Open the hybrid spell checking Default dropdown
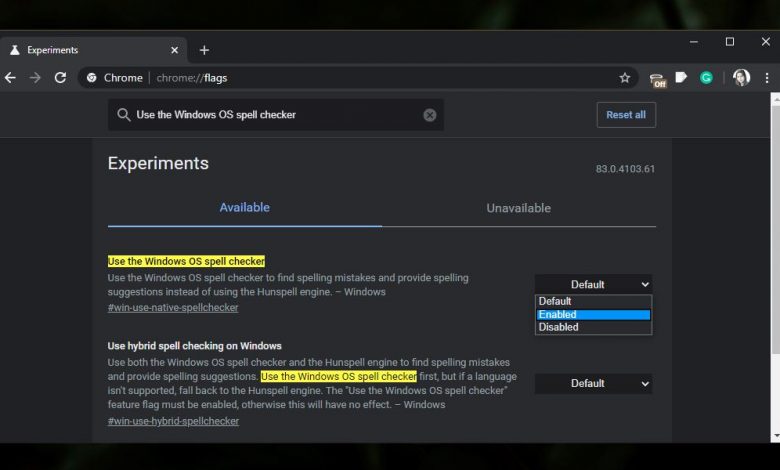The image size is (780, 470). (x=593, y=383)
